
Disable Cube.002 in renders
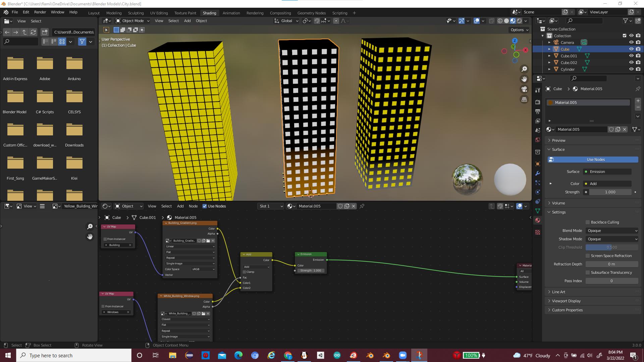coord(638,63)
